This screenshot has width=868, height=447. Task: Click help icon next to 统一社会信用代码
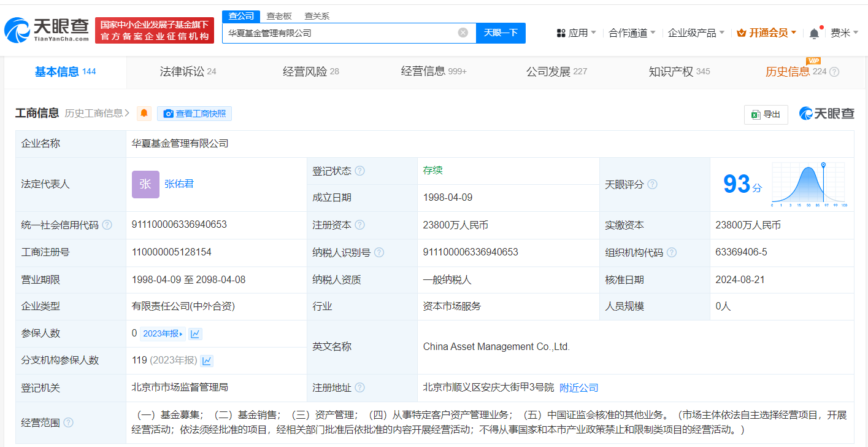107,225
